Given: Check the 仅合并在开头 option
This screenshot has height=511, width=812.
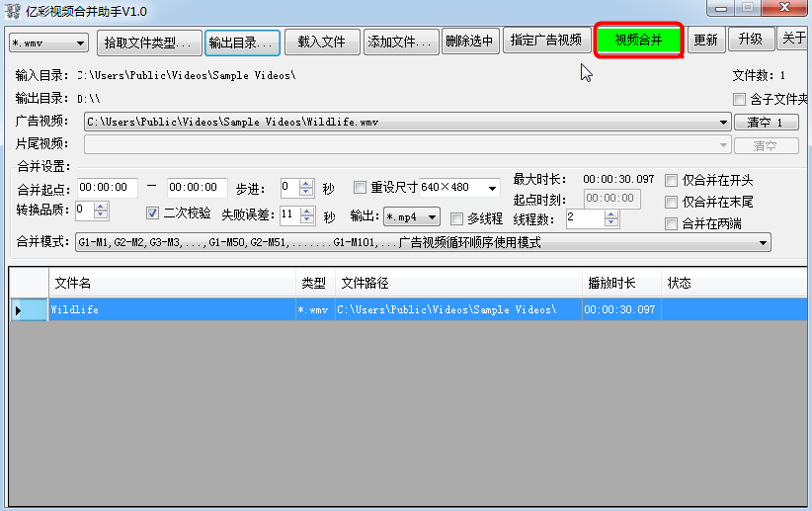Looking at the screenshot, I should pos(672,180).
